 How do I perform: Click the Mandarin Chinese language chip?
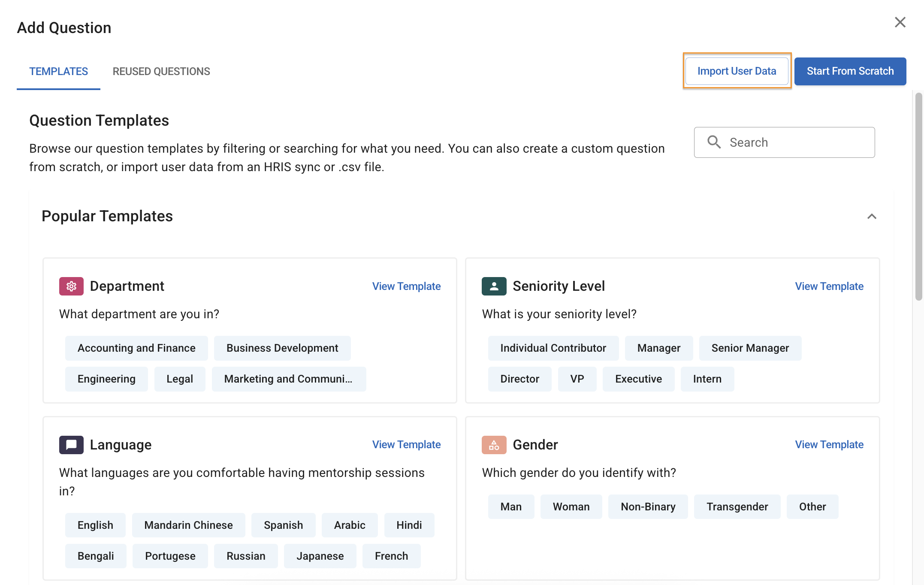point(188,525)
